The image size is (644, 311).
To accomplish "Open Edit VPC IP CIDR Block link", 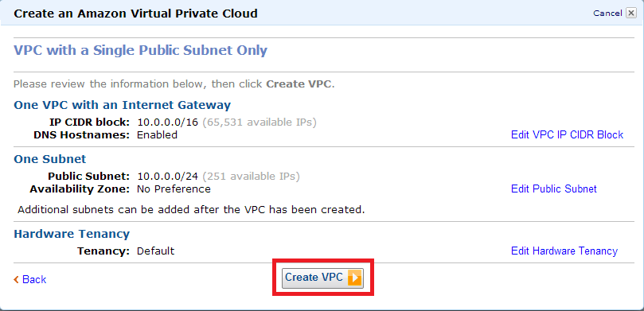I will click(x=567, y=134).
